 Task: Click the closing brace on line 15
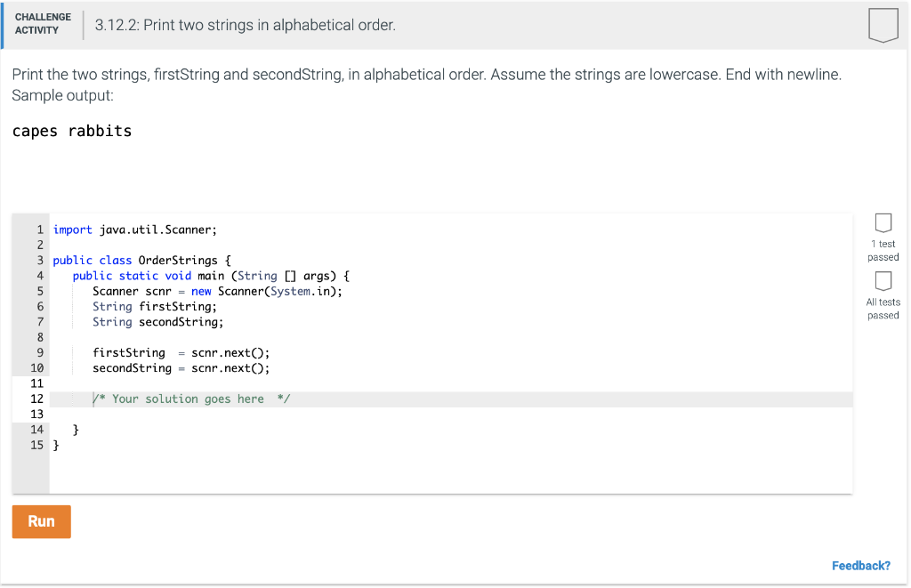(x=55, y=445)
